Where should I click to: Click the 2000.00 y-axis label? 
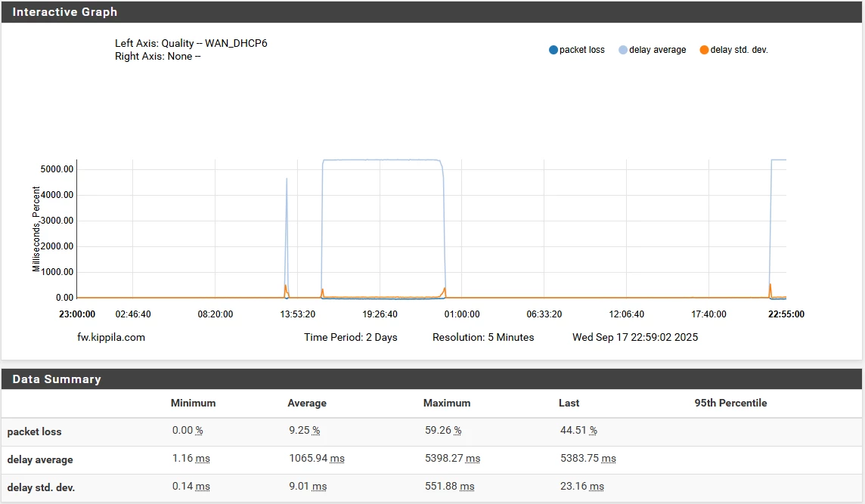tap(57, 246)
